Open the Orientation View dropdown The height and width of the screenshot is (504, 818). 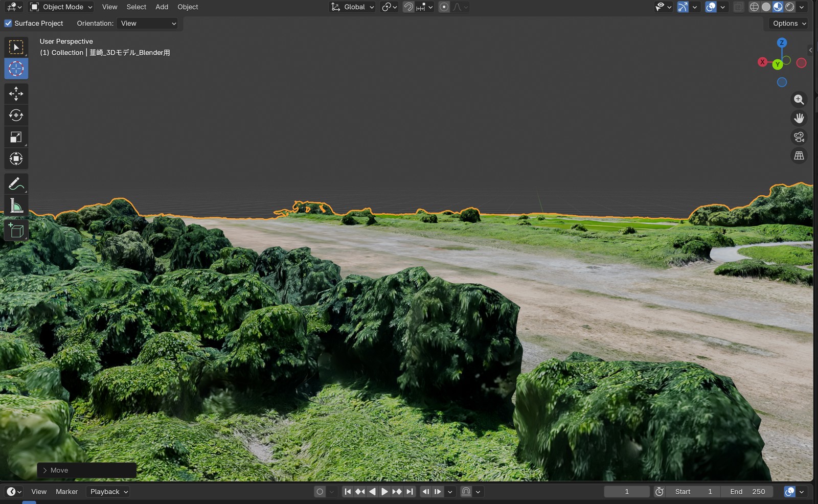(148, 24)
